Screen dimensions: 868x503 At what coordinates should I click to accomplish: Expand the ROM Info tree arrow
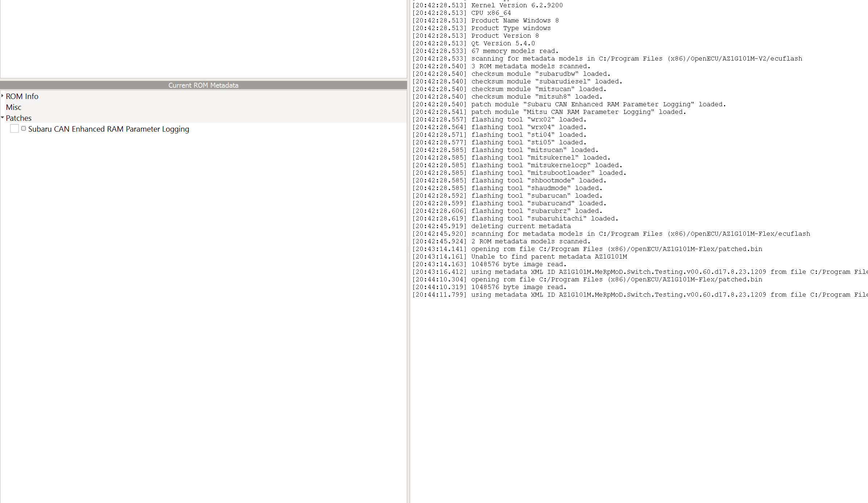[3, 96]
